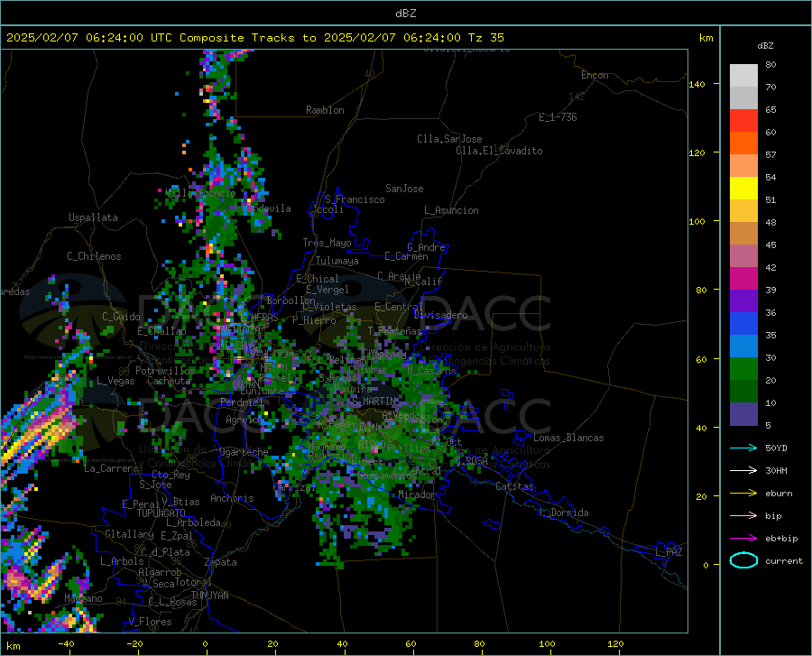Click the Divisadero label
The width and height of the screenshot is (812, 656).
tap(440, 315)
